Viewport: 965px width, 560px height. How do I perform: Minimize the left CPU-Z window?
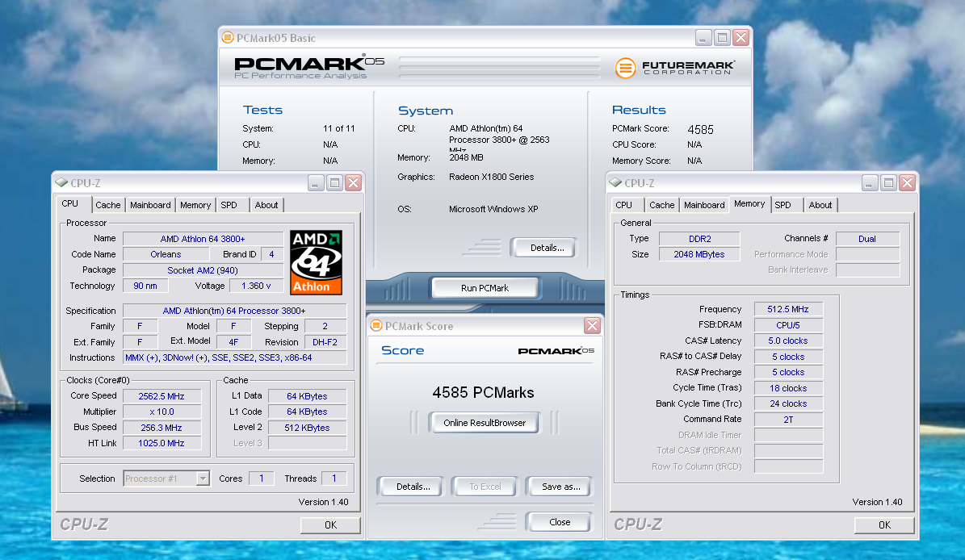(316, 182)
